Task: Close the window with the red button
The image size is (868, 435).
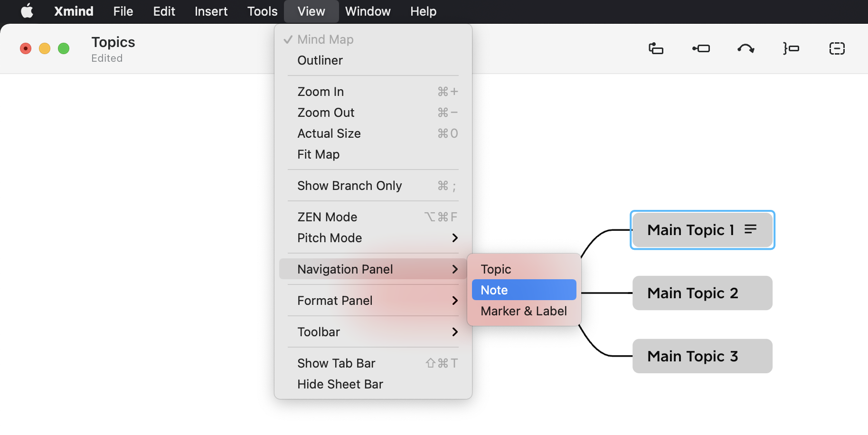Action: coord(26,48)
